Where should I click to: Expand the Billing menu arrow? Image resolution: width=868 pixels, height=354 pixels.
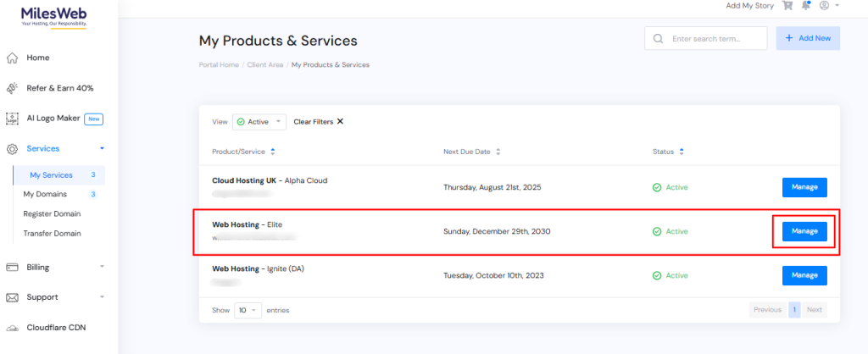click(102, 267)
